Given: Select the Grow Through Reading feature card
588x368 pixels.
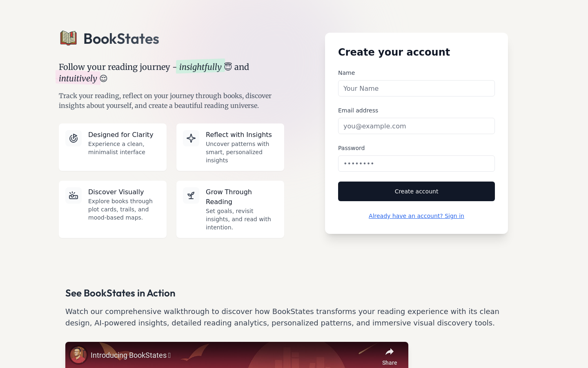Looking at the screenshot, I should pyautogui.click(x=230, y=209).
